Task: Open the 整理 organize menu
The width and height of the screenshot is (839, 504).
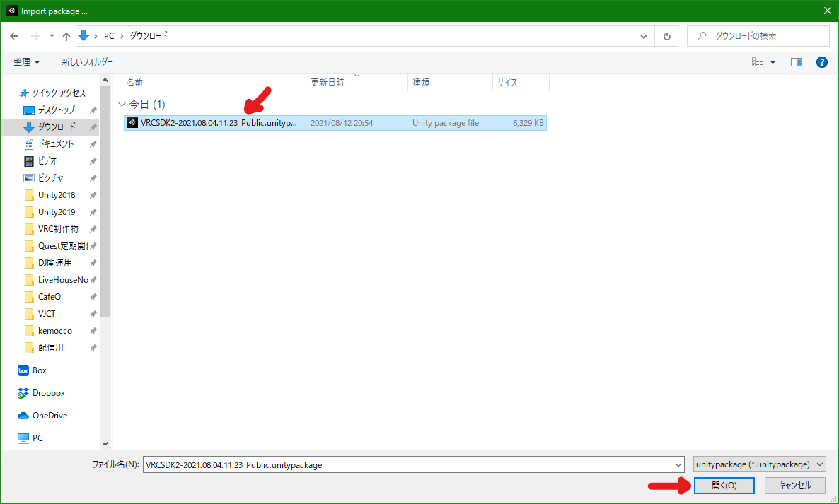Action: pyautogui.click(x=27, y=62)
